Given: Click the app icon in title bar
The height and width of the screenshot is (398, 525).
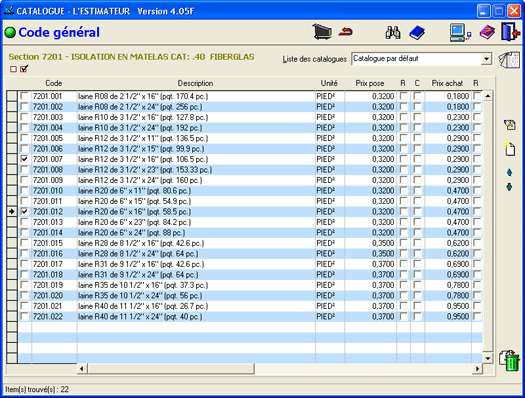Looking at the screenshot, I should [x=9, y=11].
